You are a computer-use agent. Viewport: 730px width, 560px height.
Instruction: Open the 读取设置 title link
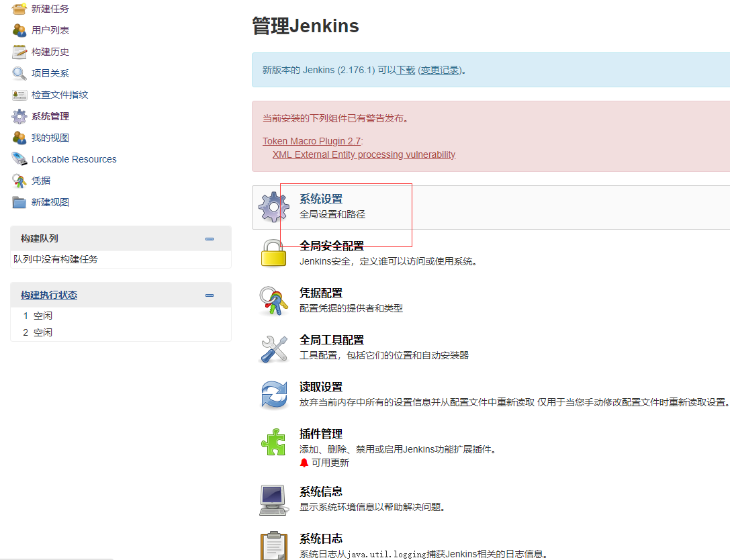(321, 387)
